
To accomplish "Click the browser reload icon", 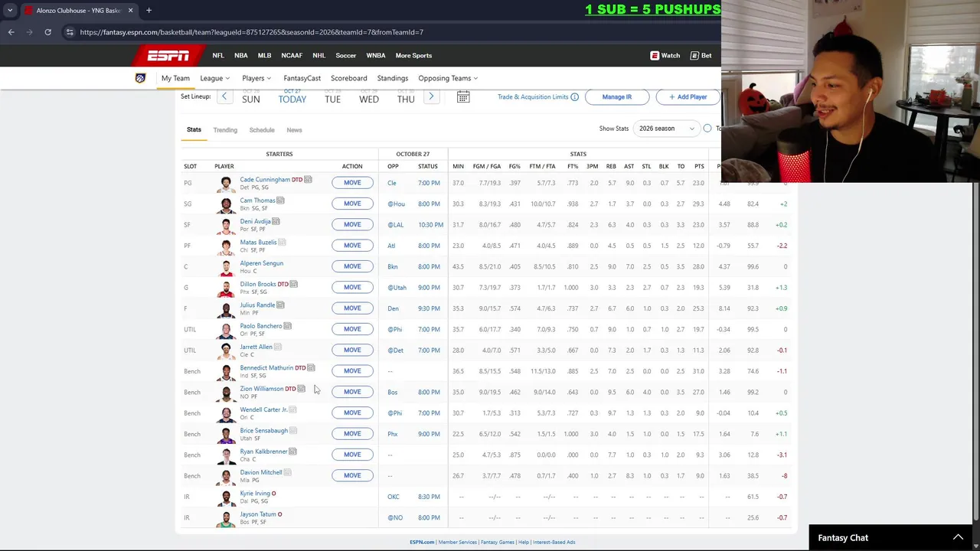I will pyautogui.click(x=47, y=32).
